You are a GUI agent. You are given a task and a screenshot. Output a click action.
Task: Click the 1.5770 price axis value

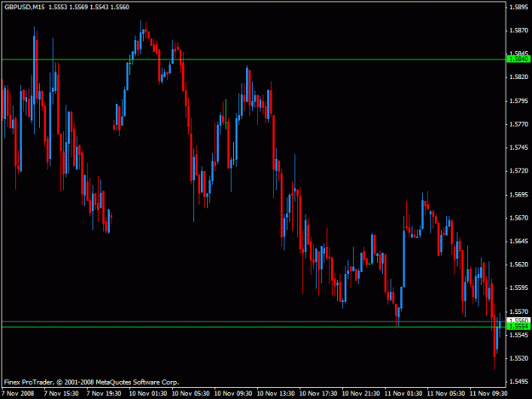518,124
